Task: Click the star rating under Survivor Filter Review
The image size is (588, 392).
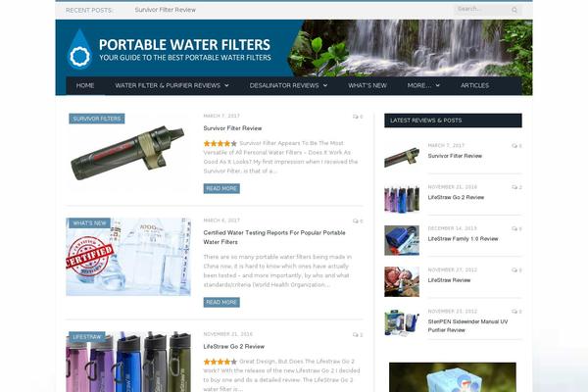Action: pos(220,143)
